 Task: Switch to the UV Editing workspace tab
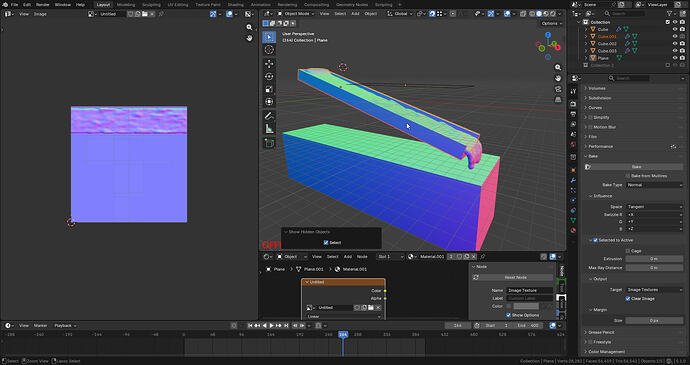(x=178, y=4)
